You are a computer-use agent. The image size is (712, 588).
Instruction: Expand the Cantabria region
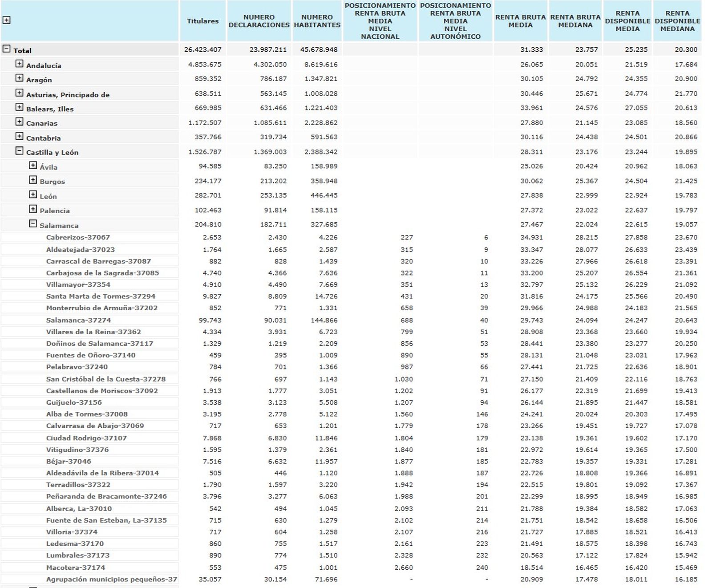19,136
